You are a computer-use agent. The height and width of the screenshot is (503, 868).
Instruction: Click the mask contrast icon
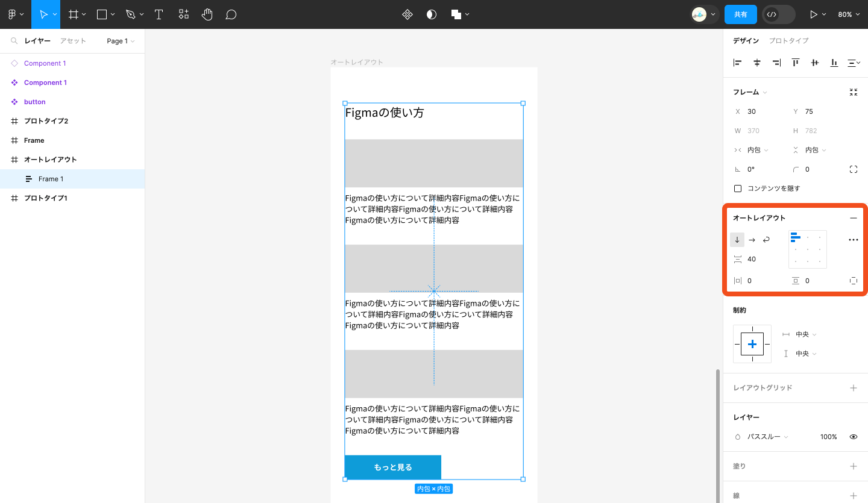(432, 14)
